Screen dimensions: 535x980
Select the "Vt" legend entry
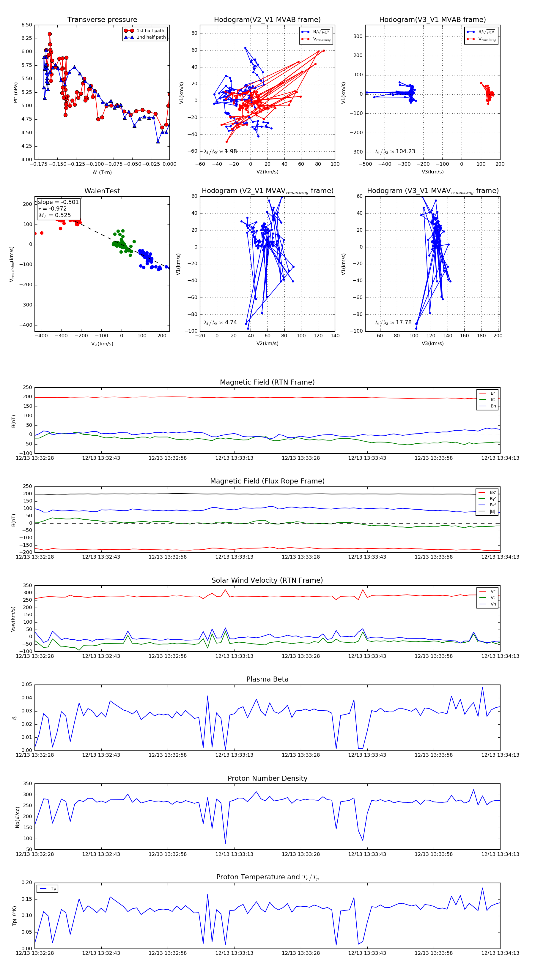pyautogui.click(x=487, y=598)
